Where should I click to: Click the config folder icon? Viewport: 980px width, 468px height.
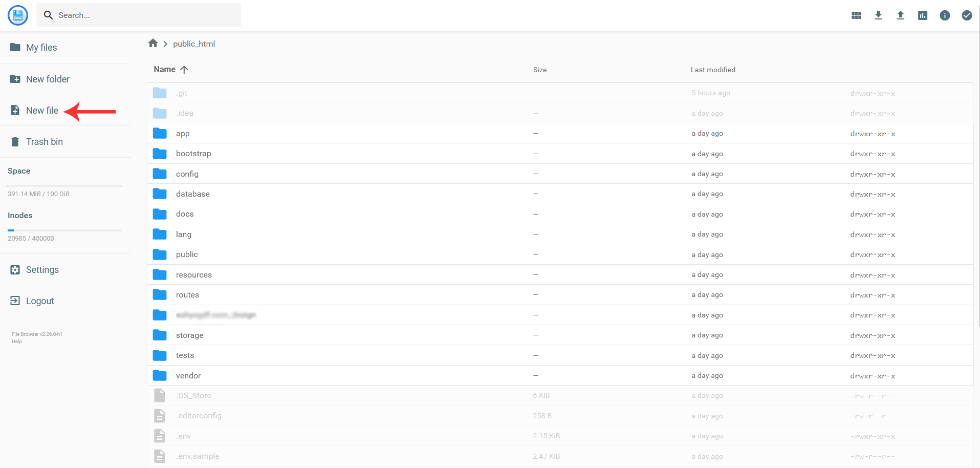[160, 174]
